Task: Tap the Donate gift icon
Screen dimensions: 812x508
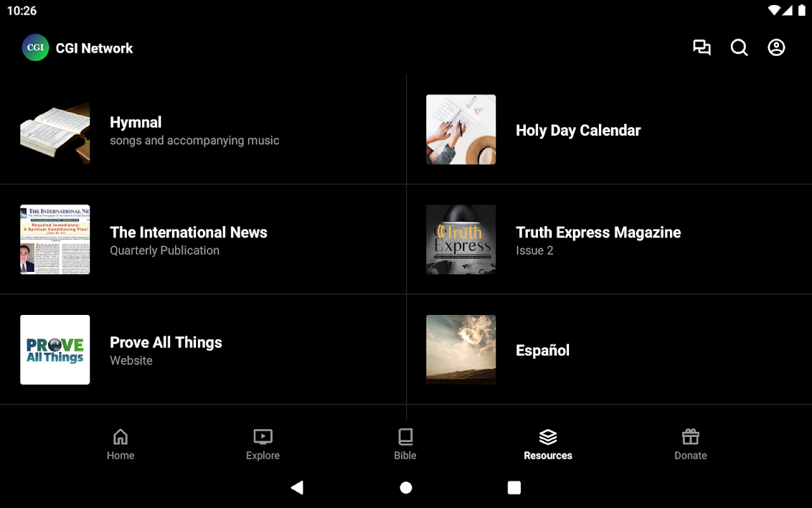Action: click(690, 437)
